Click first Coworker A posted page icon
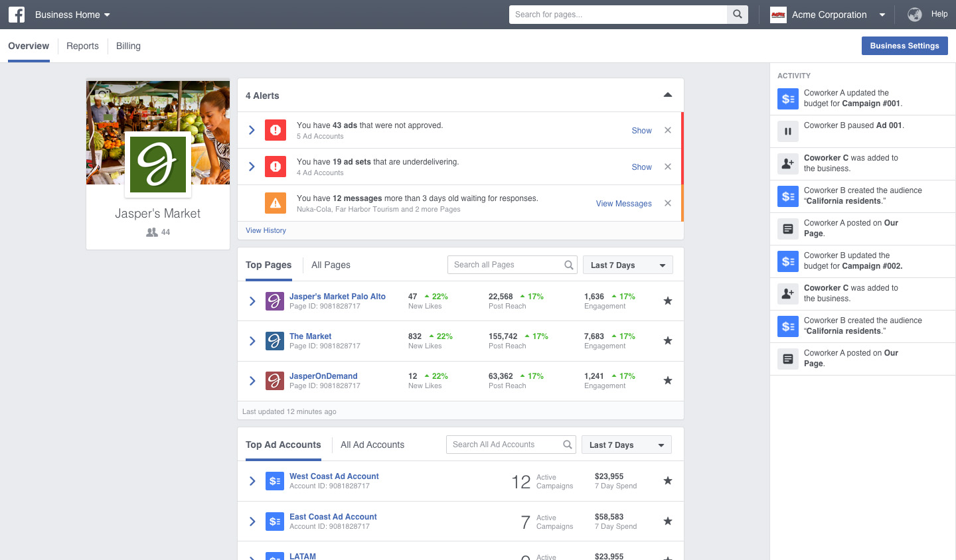The width and height of the screenshot is (956, 560). 788,229
